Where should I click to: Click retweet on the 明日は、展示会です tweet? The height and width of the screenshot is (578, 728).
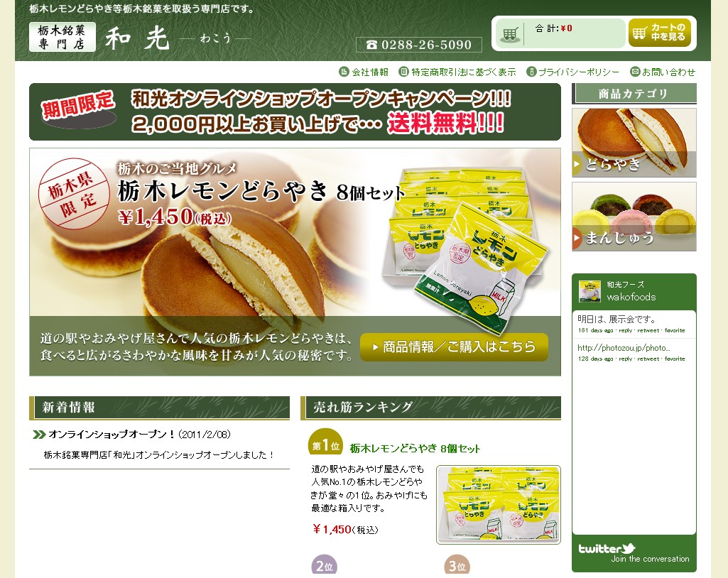[648, 331]
